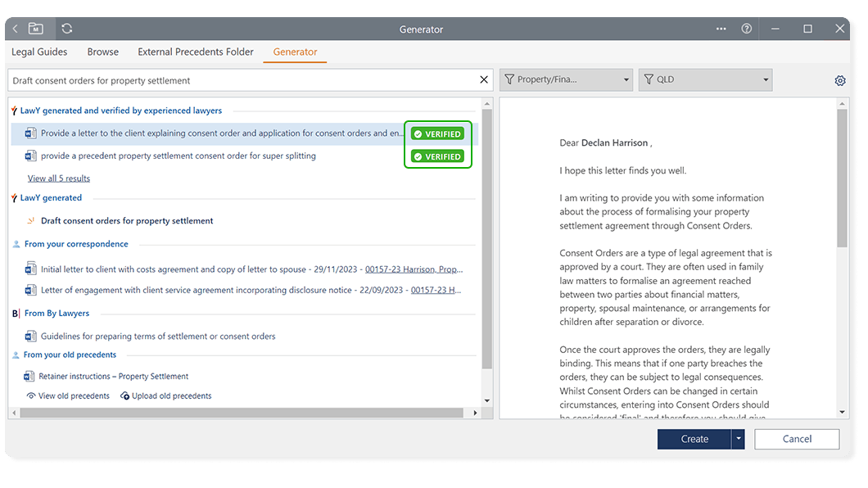
Task: Click the cloud upload icon for old precedents
Action: (x=125, y=396)
